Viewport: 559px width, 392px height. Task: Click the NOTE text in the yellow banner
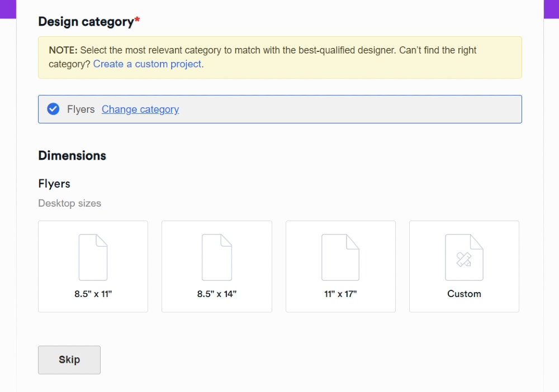point(63,50)
